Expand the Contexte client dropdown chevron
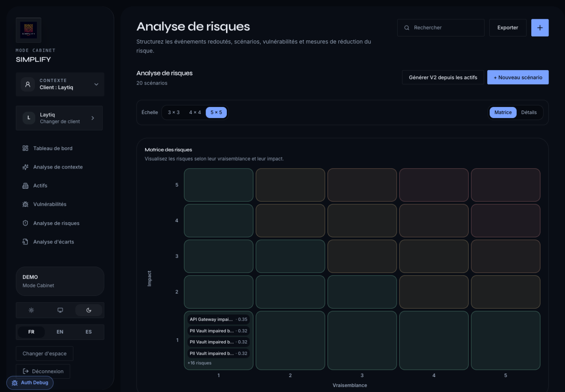Image resolution: width=565 pixels, height=392 pixels. [96, 84]
